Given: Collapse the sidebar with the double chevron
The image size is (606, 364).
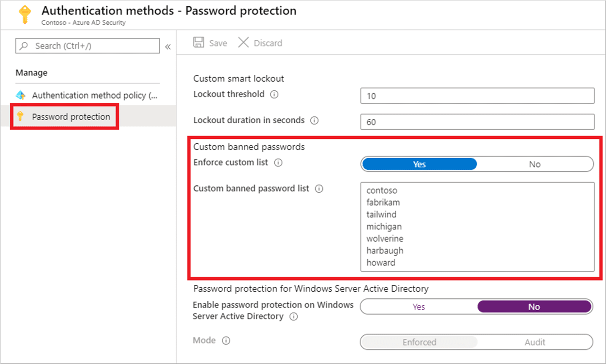Looking at the screenshot, I should pyautogui.click(x=168, y=46).
